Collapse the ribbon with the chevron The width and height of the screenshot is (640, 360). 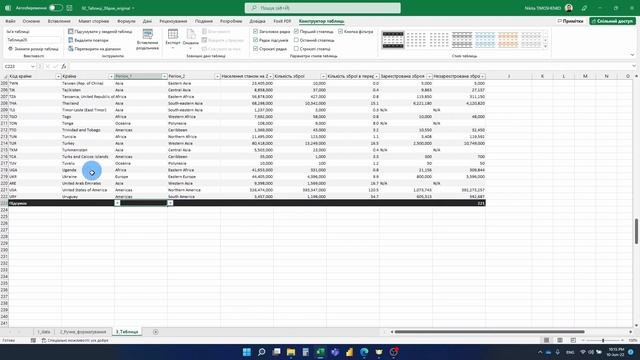click(632, 55)
